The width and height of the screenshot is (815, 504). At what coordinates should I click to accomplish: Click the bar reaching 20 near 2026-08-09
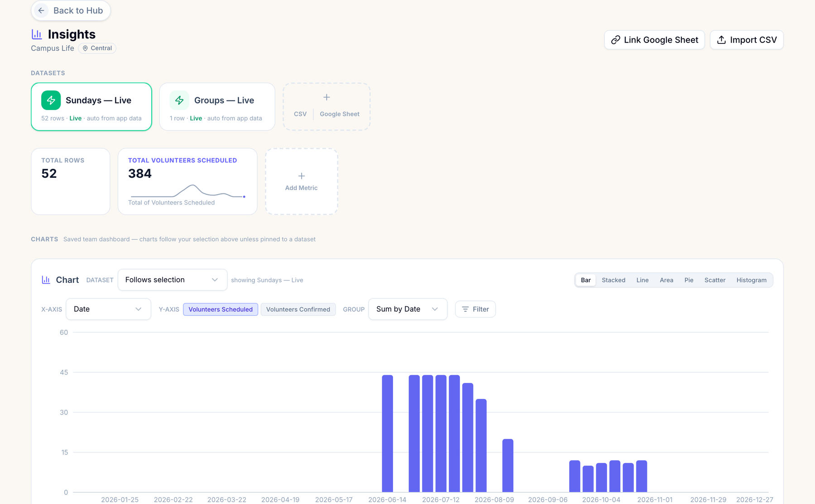pyautogui.click(x=508, y=466)
